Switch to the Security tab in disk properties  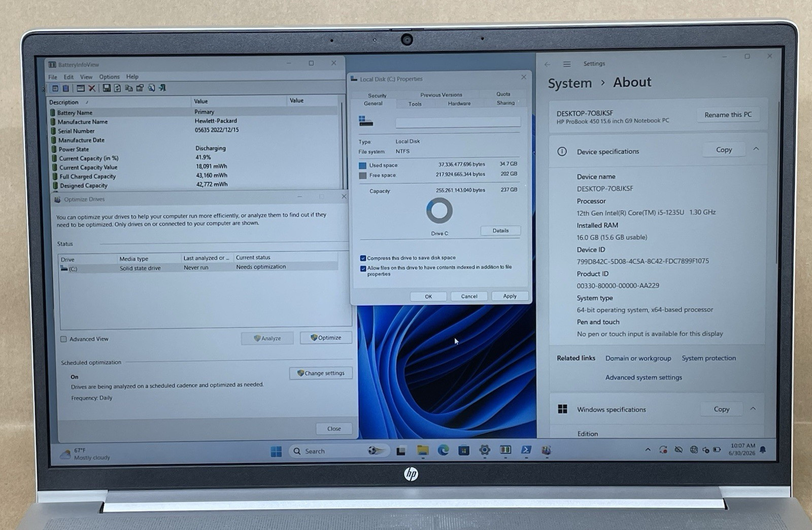pos(377,95)
